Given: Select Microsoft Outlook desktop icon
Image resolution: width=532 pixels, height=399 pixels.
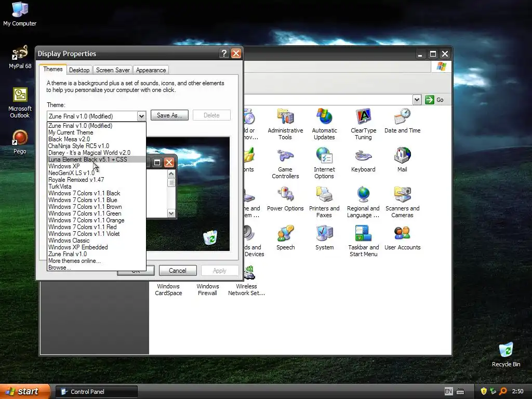Looking at the screenshot, I should pos(20,103).
